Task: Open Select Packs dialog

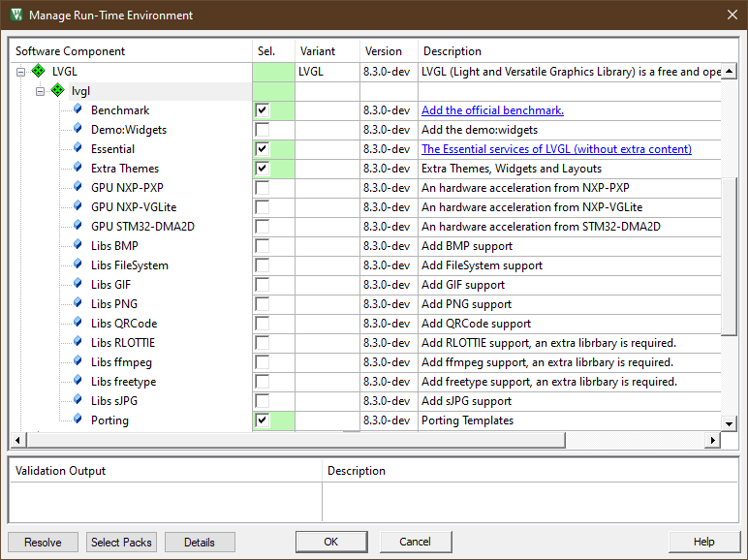Action: coord(121,542)
